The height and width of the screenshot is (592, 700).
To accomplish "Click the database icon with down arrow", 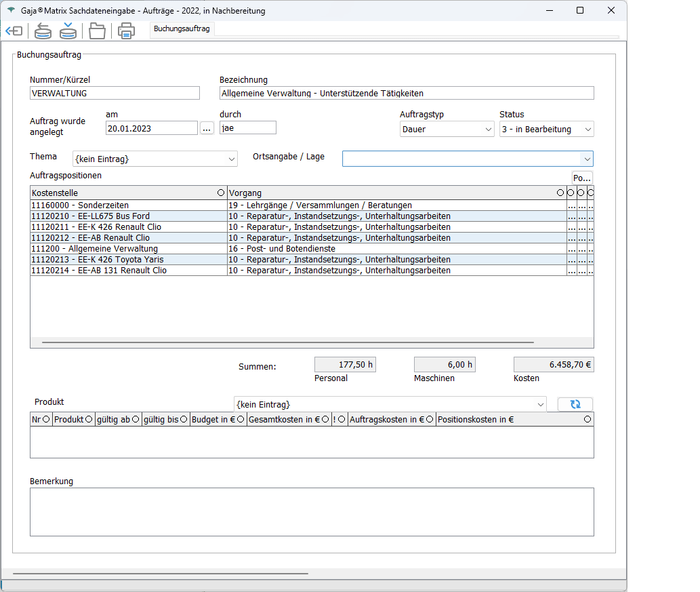I will (x=68, y=31).
